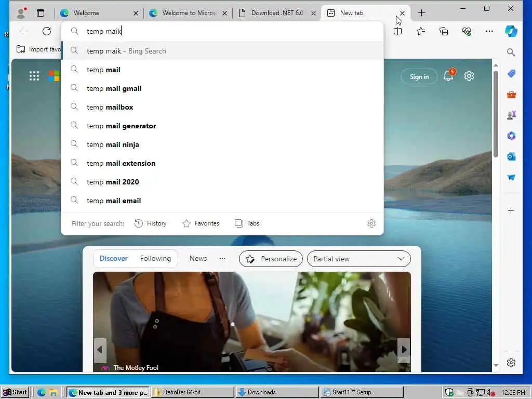The width and height of the screenshot is (532, 399).
Task: Open the sidebar Games chess icon
Action: point(511,115)
